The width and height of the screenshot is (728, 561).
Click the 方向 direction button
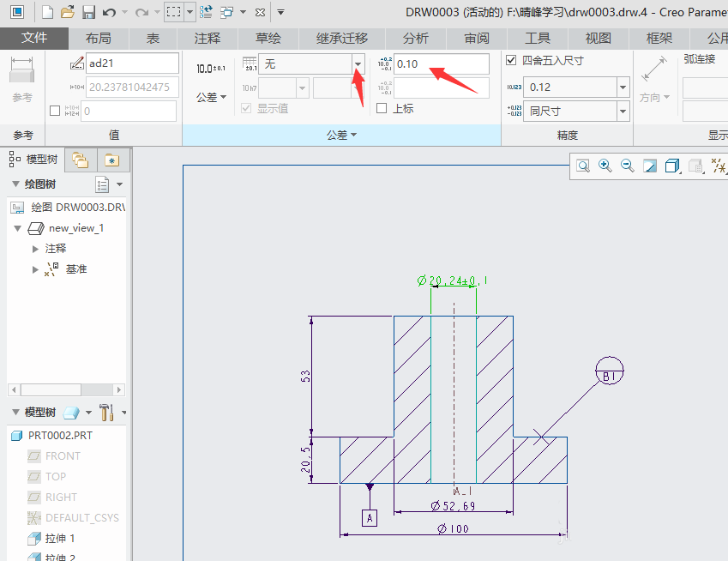point(654,80)
